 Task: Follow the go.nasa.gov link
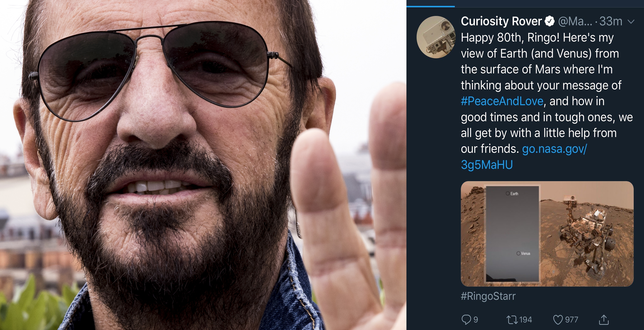click(554, 149)
